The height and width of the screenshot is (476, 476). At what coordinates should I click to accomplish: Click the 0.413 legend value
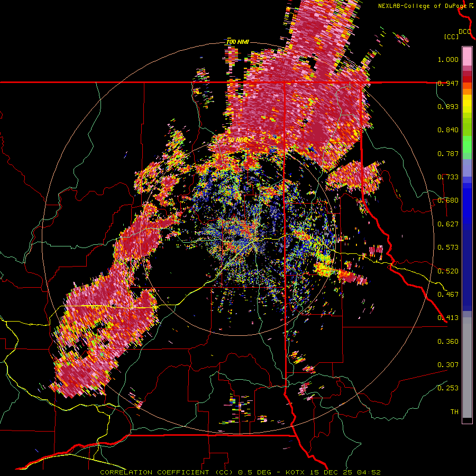pyautogui.click(x=448, y=318)
